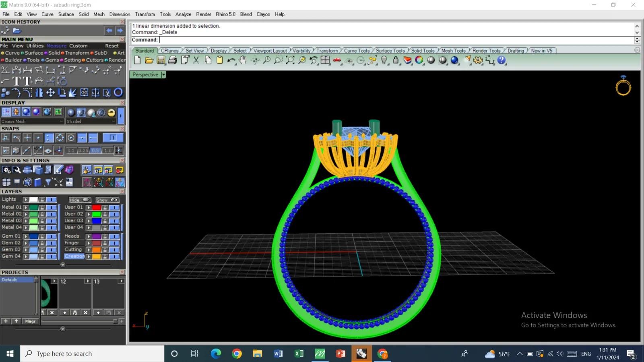Screen dimensions: 644x362
Task: Click the blue torus ring icon
Action: (x=118, y=93)
